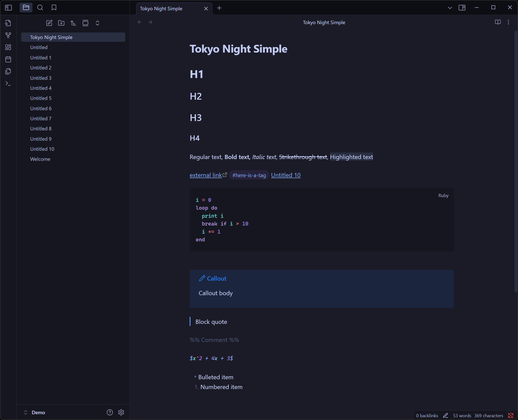
Task: Auto-reveal current file icon
Action: (85, 23)
